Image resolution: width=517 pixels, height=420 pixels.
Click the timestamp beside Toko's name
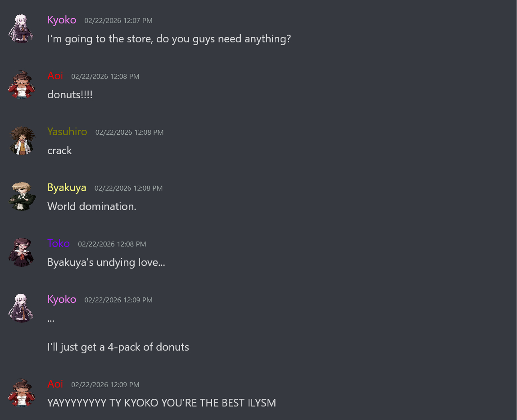point(112,244)
